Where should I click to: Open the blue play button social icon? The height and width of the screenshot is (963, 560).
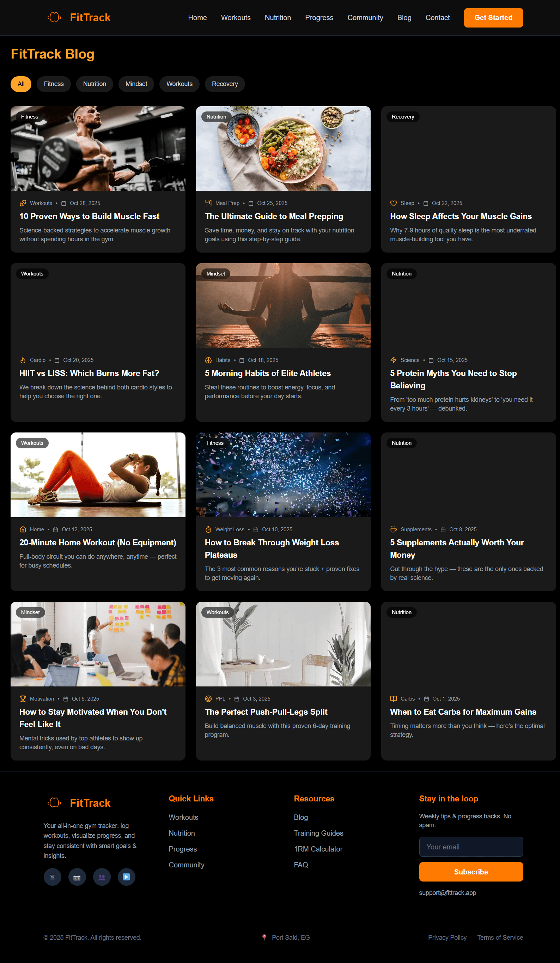point(127,877)
